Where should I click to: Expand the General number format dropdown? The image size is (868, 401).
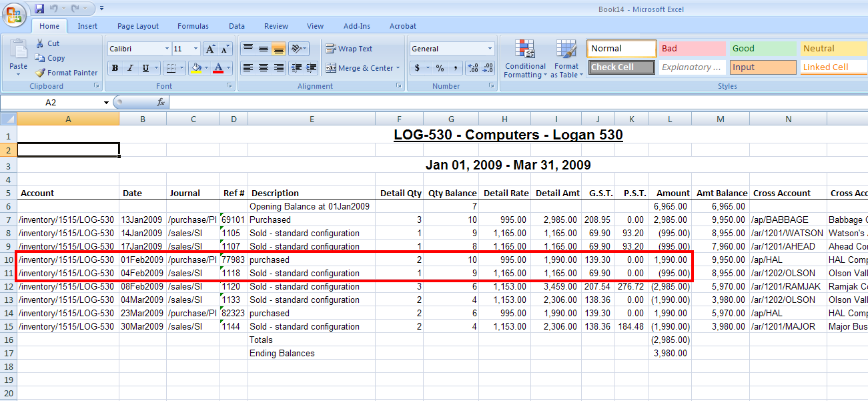[x=490, y=49]
